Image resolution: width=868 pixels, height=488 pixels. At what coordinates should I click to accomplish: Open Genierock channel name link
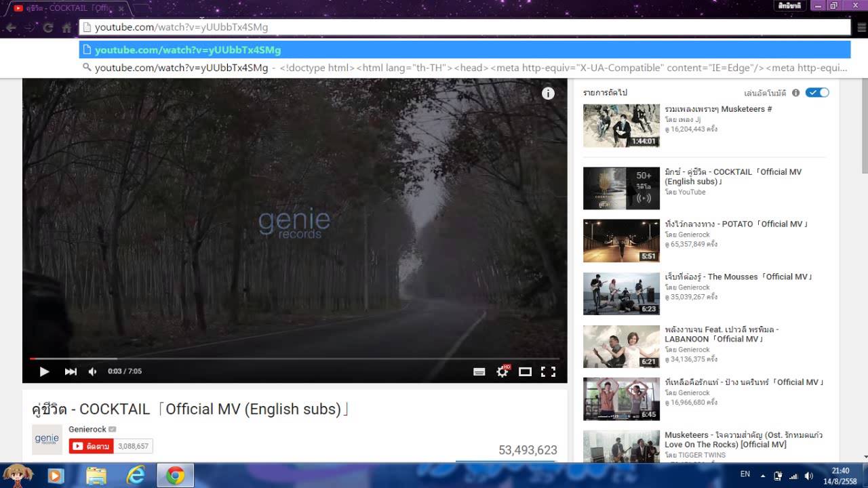coord(87,429)
